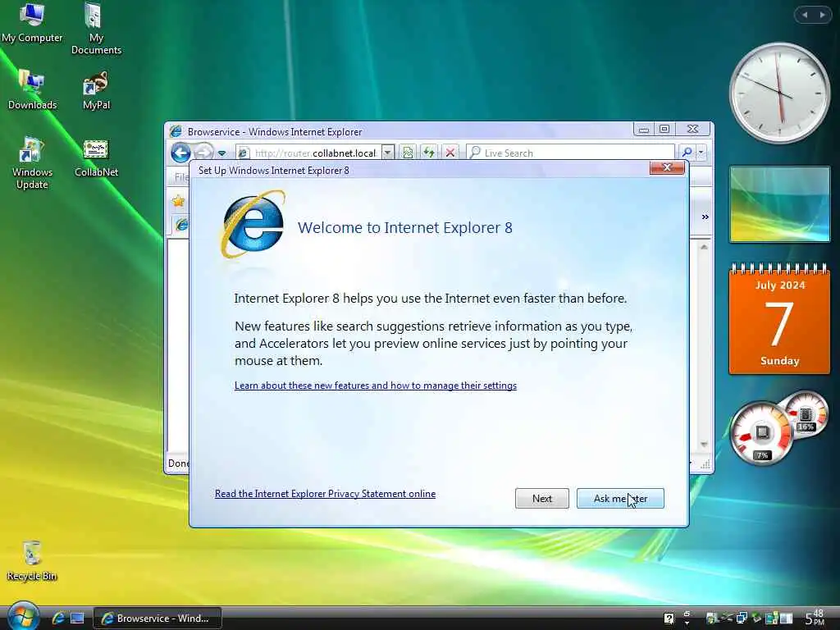The height and width of the screenshot is (630, 840).
Task: Click the browser Forward arrow
Action: (203, 153)
